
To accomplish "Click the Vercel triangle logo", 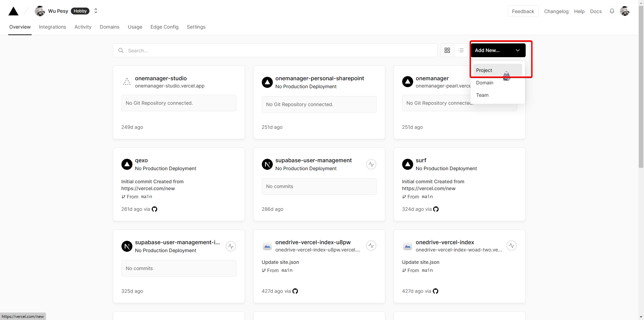I will click(13, 11).
